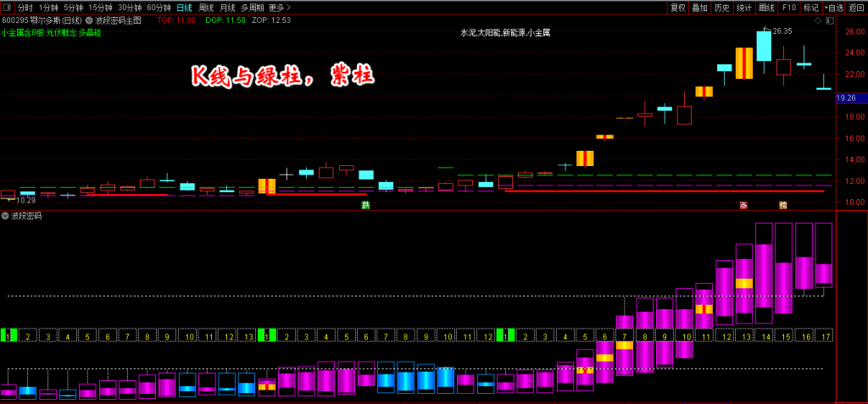Open the 历史 history button

tap(722, 8)
